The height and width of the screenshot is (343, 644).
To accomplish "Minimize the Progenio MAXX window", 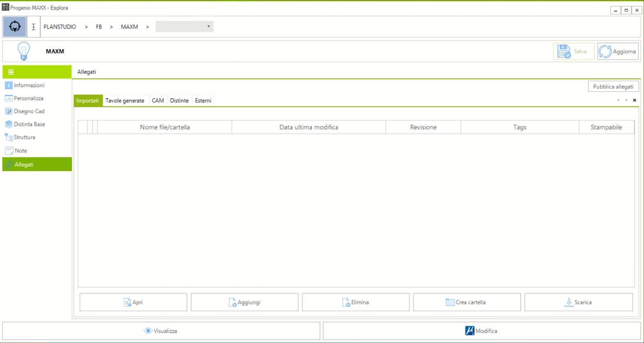I will pos(615,10).
